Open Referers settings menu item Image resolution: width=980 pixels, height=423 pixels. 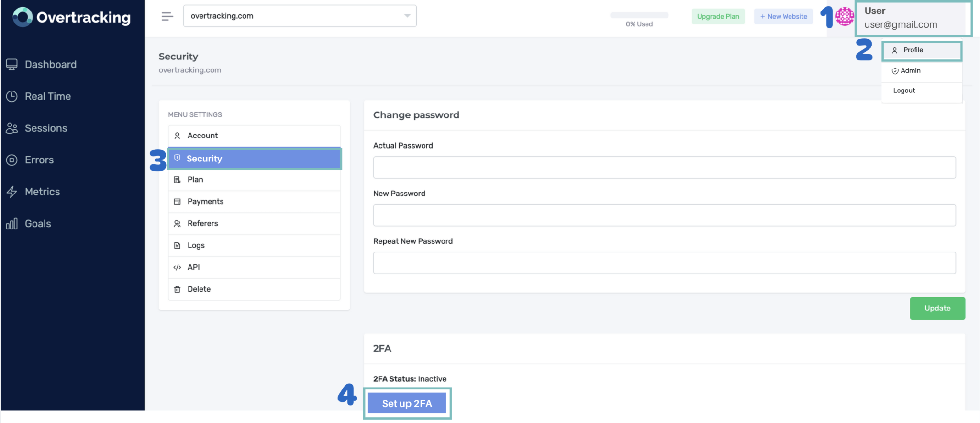[x=254, y=224]
